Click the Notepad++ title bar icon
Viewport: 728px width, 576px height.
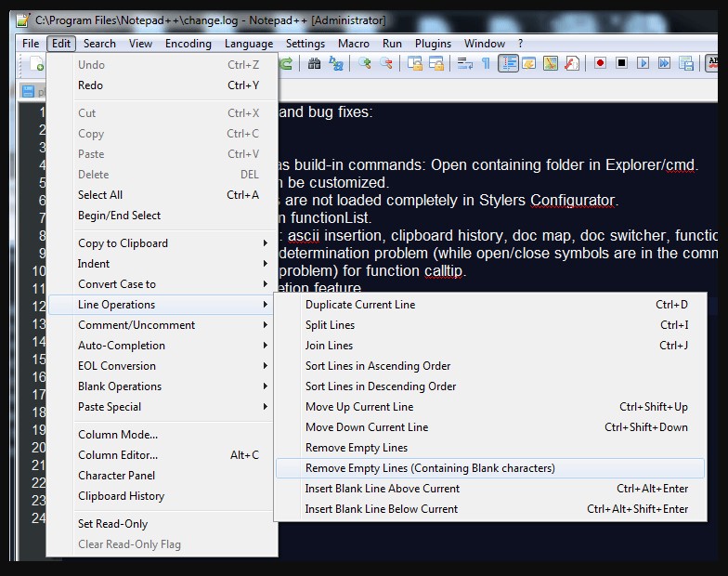tap(22, 20)
